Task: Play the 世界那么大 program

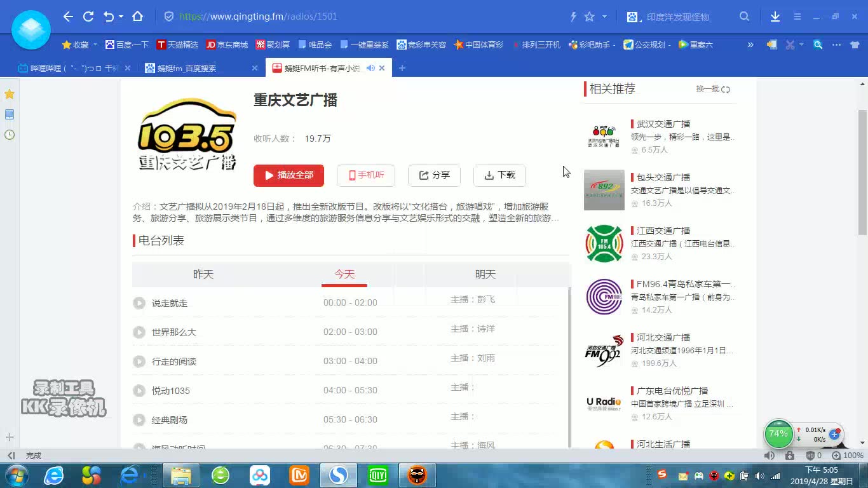Action: [139, 332]
